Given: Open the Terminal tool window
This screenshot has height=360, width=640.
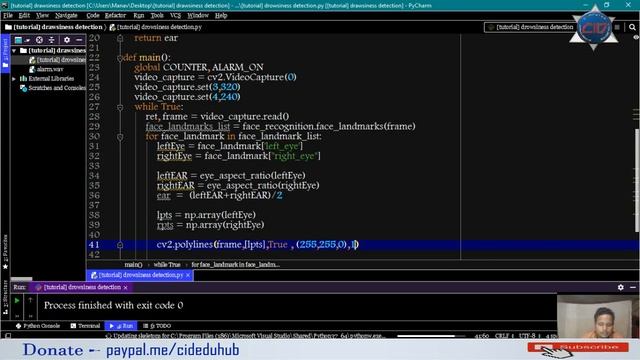Looking at the screenshot, I should click(85, 326).
